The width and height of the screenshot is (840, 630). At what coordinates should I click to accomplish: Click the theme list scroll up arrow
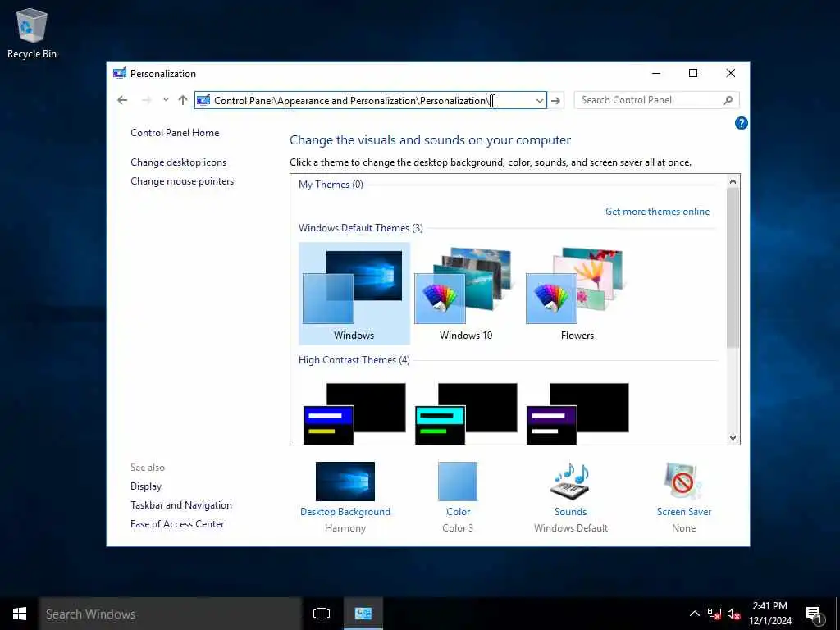pyautogui.click(x=733, y=181)
